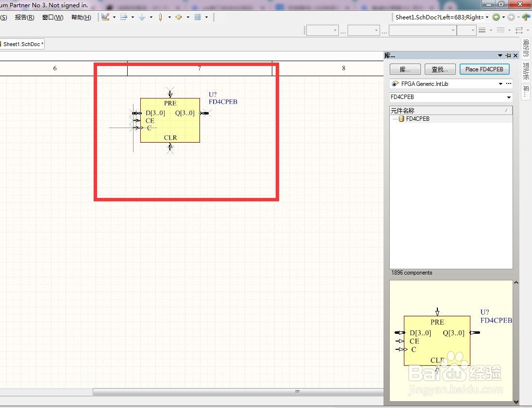Open the FPGA Generic.IntLib library dropdown

pyautogui.click(x=500, y=84)
